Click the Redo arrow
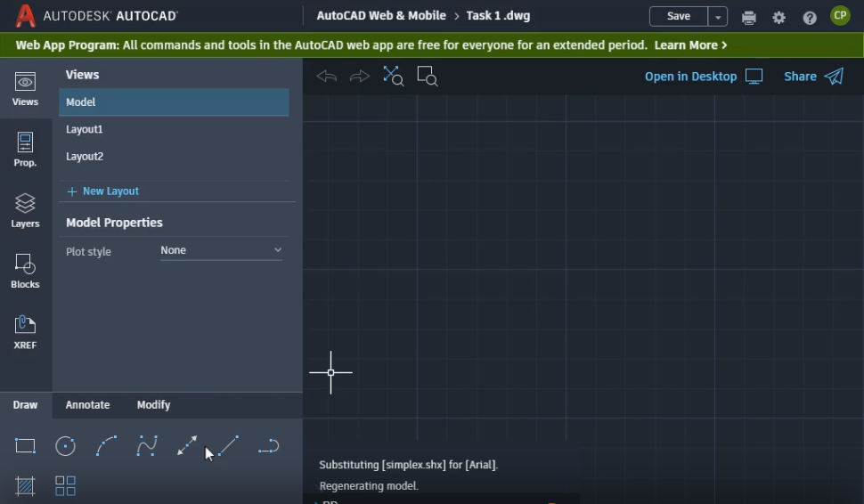Screen dimensions: 864x504 pos(359,76)
